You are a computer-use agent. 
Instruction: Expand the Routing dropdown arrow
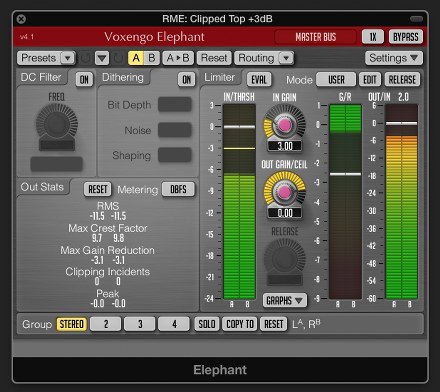[286, 58]
